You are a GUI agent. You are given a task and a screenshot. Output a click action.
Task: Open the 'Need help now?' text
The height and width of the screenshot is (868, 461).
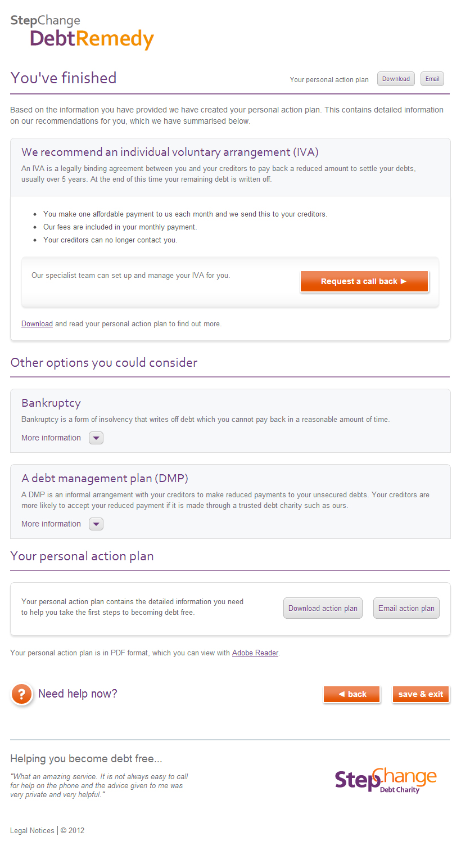[x=78, y=694]
